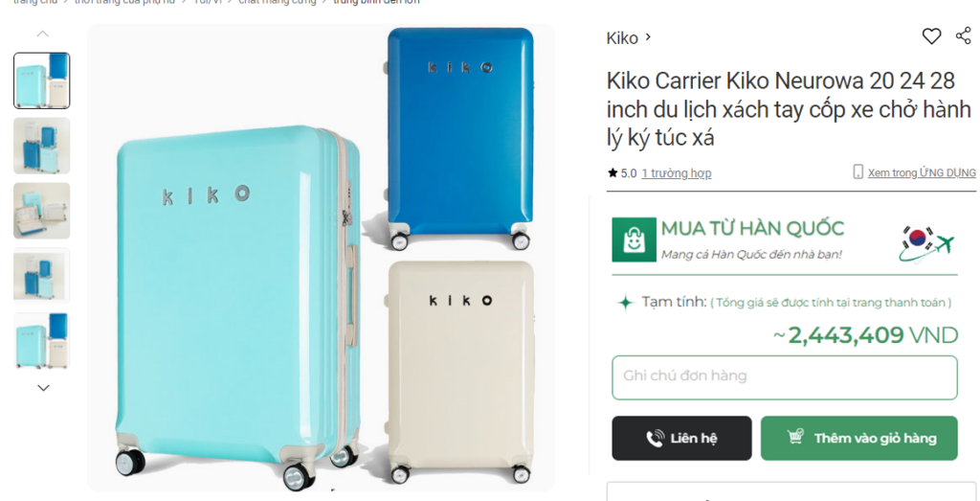Click the green sparkle icon beside Tạm tính
This screenshot has height=501, width=980.
click(x=625, y=303)
